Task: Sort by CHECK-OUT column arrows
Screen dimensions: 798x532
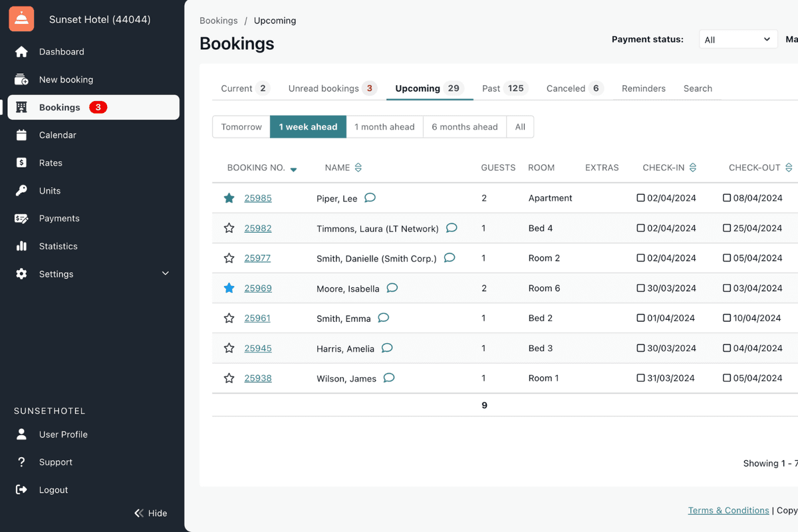Action: click(789, 168)
